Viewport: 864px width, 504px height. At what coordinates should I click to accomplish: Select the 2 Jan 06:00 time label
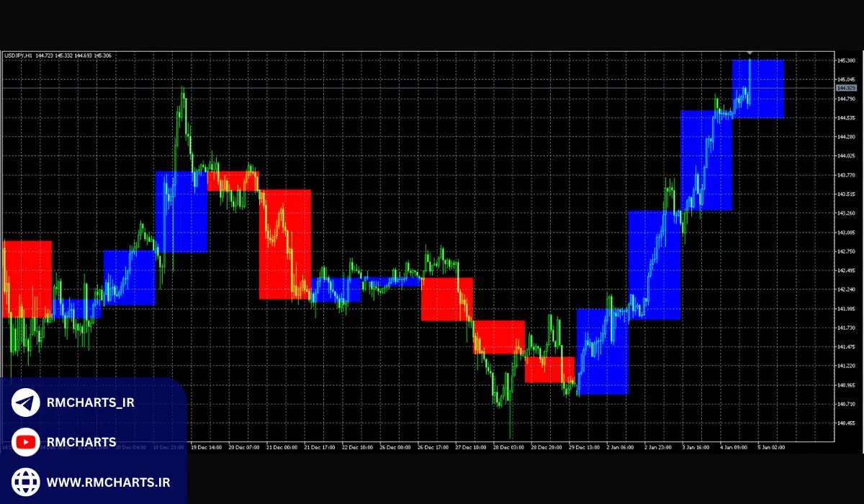[620, 447]
